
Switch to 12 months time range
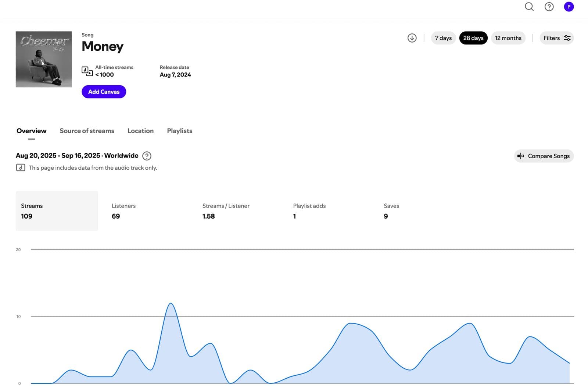[508, 38]
